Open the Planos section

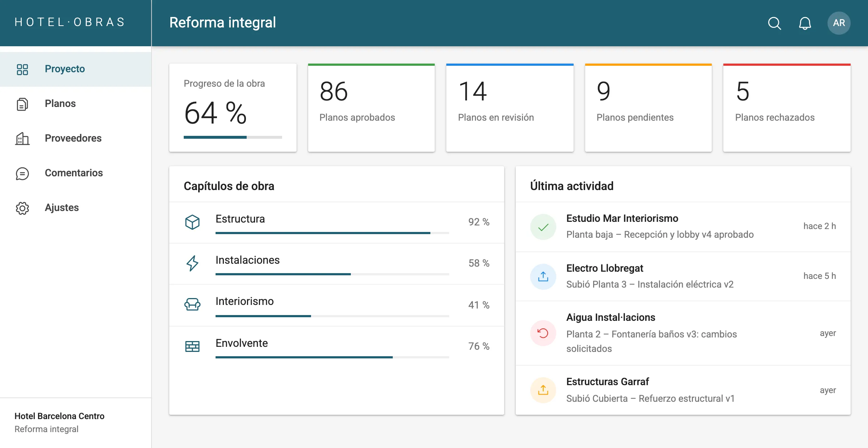(x=76, y=104)
